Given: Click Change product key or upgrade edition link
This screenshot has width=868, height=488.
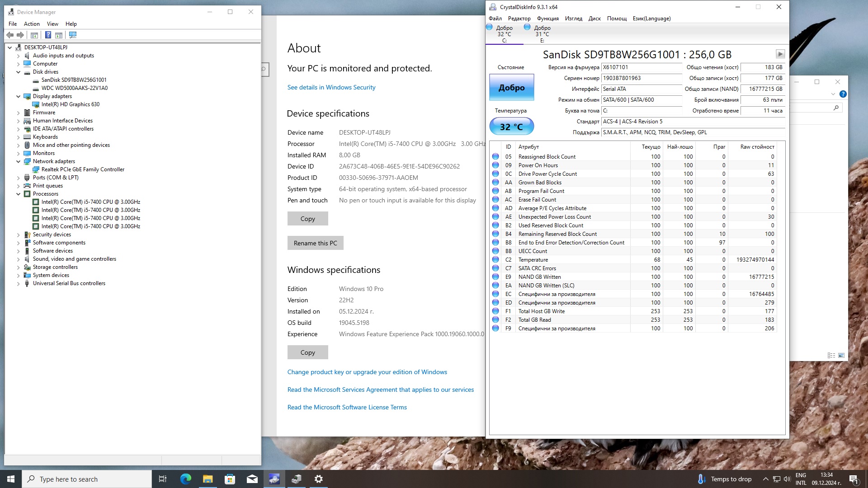Looking at the screenshot, I should (x=367, y=372).
